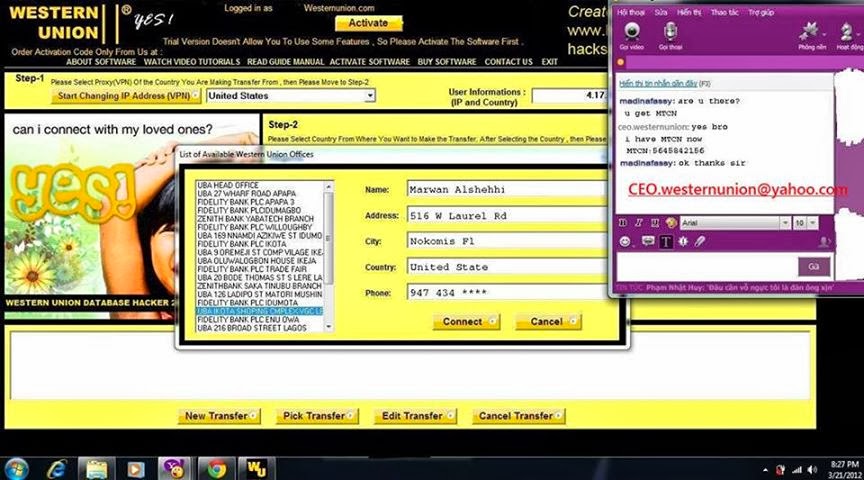Click ACTIVATE SOFTWARE menu item
Image resolution: width=864 pixels, height=480 pixels.
370,62
